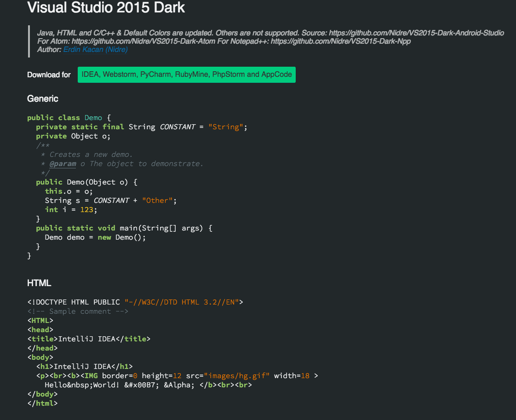Screen dimensions: 516x420
Task: Click the "Other" string literal
Action: [157, 201]
